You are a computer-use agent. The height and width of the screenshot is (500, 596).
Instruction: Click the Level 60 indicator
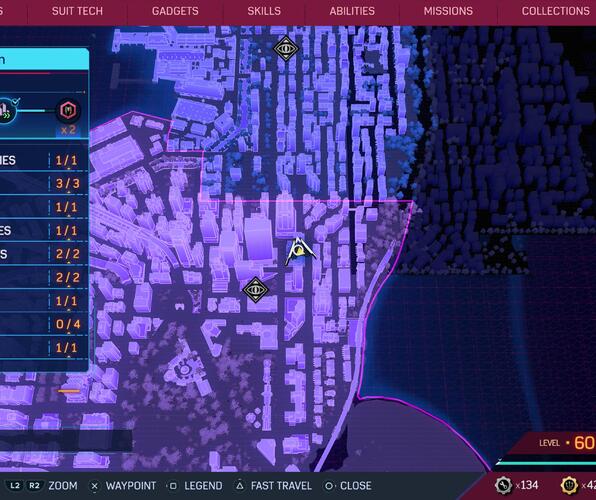click(567, 443)
